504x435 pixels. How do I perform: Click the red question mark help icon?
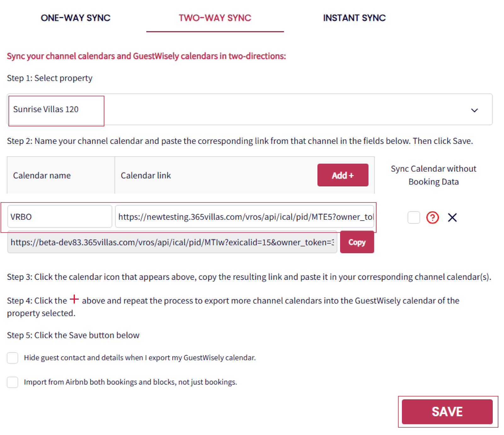point(432,217)
